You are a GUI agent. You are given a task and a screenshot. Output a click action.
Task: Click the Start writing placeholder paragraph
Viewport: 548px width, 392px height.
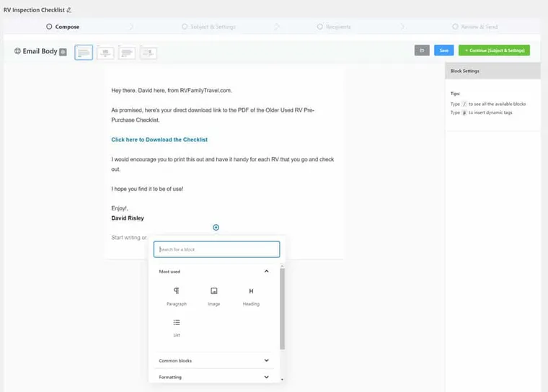pyautogui.click(x=129, y=238)
